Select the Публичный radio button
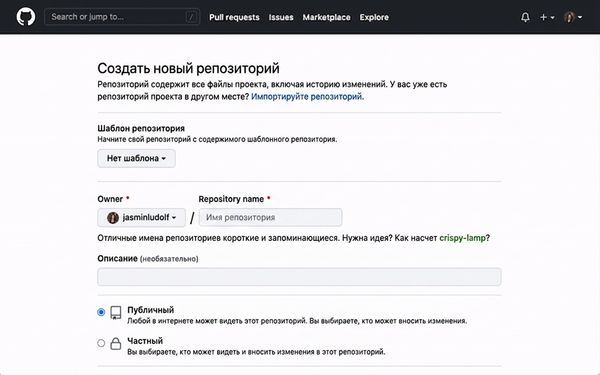Screen dimensions: 600x375 click(101, 312)
